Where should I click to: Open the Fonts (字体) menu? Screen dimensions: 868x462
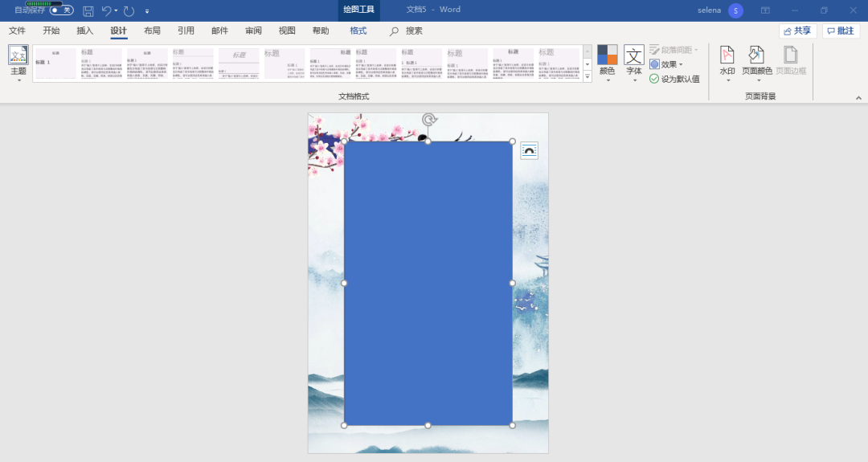(x=634, y=63)
